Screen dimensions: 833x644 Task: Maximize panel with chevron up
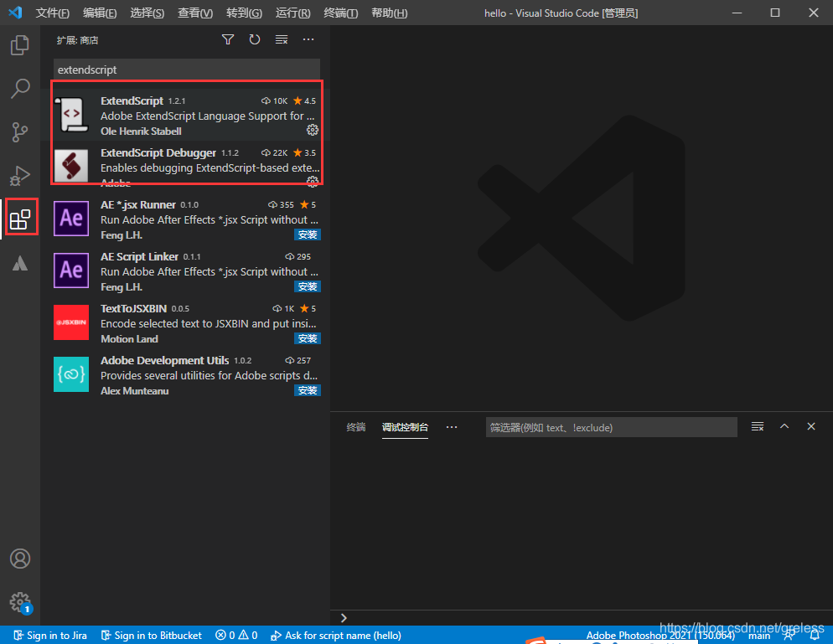[x=784, y=426]
